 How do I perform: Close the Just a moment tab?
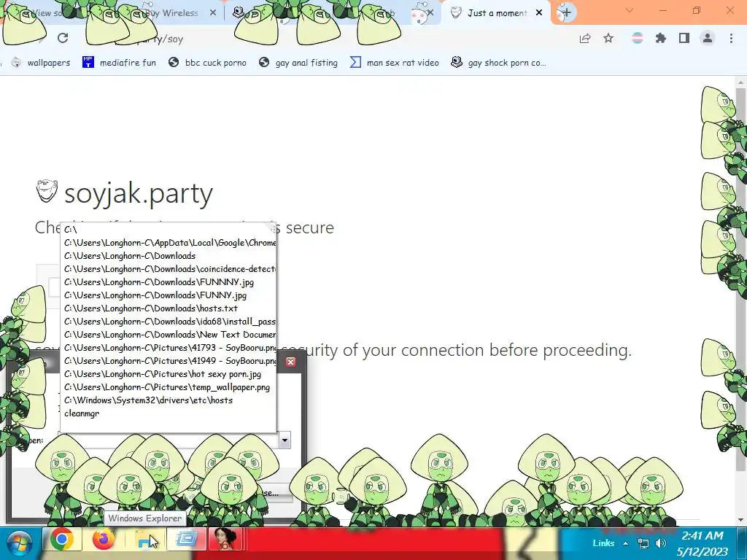(x=539, y=13)
